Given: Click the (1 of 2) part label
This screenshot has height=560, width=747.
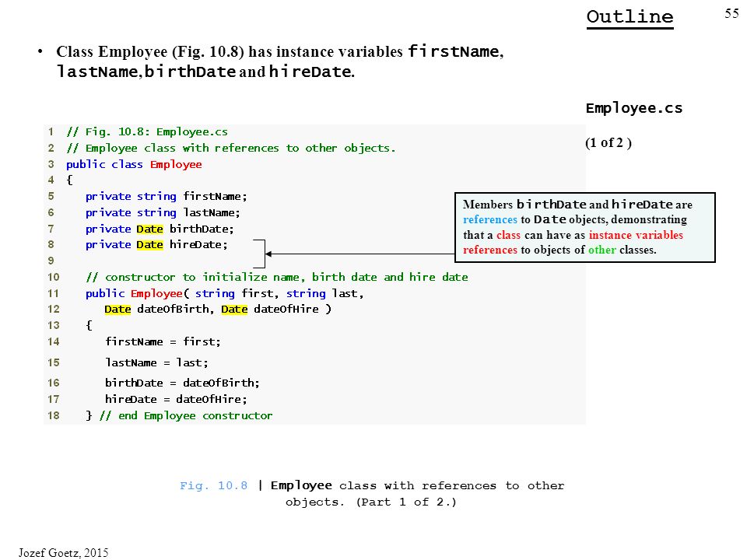Looking at the screenshot, I should pos(608,143).
